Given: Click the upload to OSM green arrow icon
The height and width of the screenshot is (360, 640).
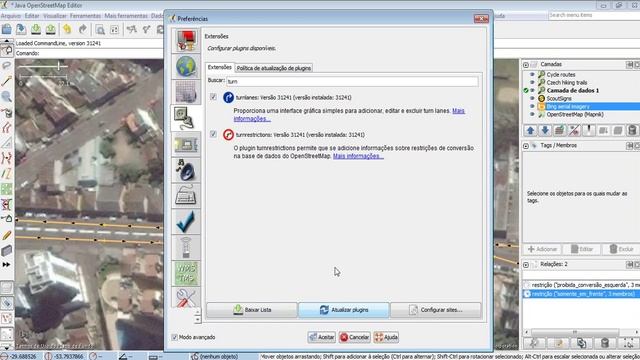Looking at the screenshot, I should click(x=51, y=29).
